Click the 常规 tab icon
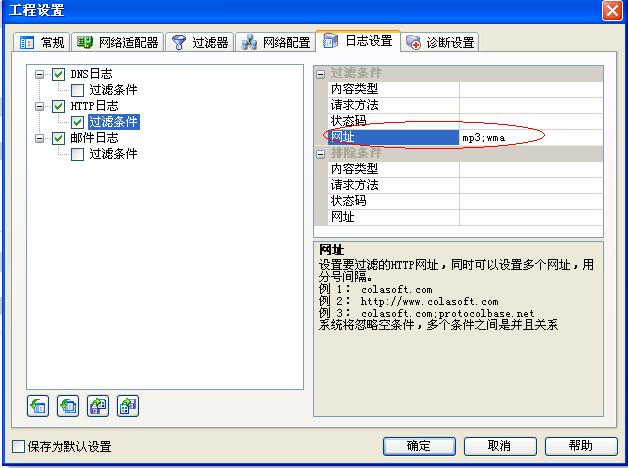 [x=27, y=42]
